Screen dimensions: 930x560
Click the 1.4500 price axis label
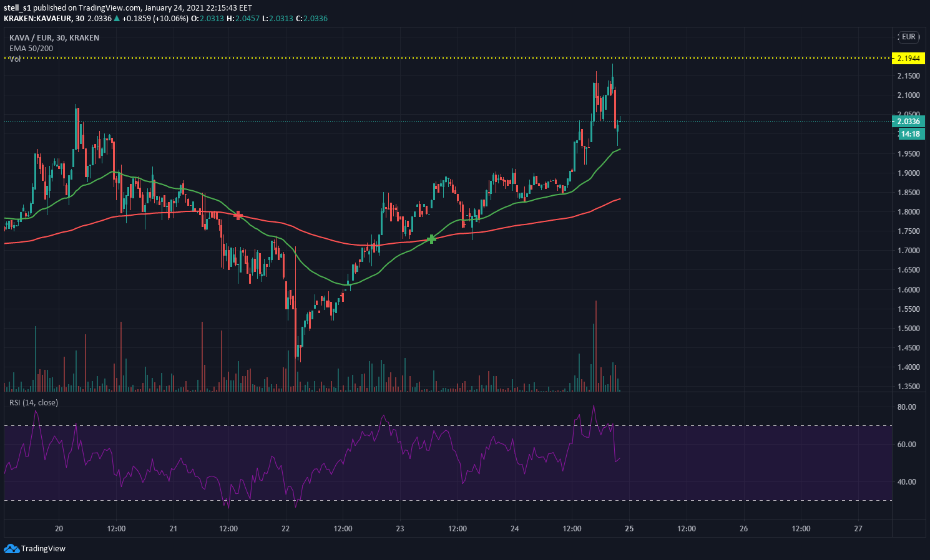pos(908,348)
